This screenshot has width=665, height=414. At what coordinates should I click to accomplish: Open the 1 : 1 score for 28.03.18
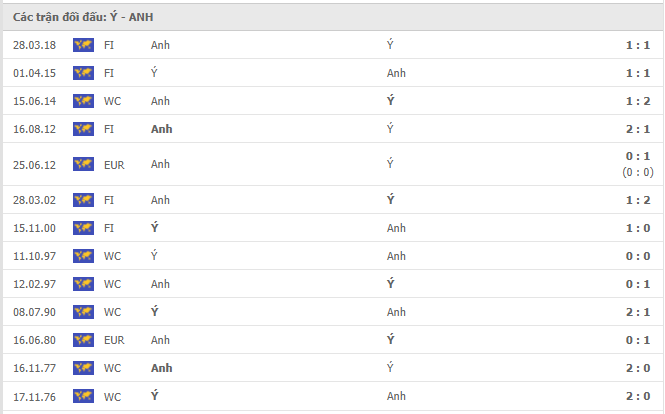(638, 45)
